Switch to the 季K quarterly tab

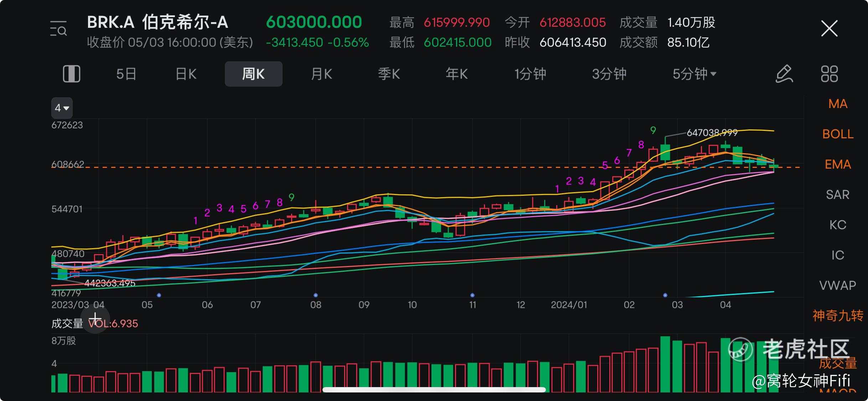pyautogui.click(x=389, y=74)
